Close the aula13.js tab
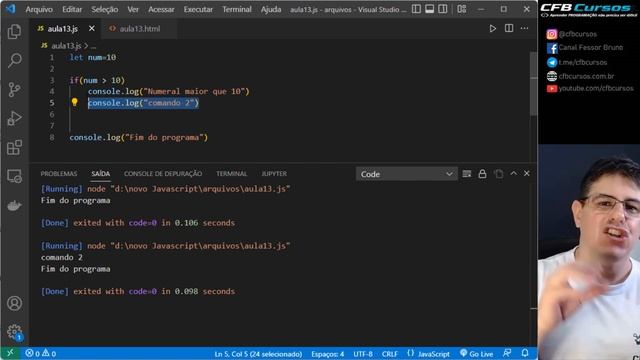Viewport: 640px width, 360px height. coord(91,29)
